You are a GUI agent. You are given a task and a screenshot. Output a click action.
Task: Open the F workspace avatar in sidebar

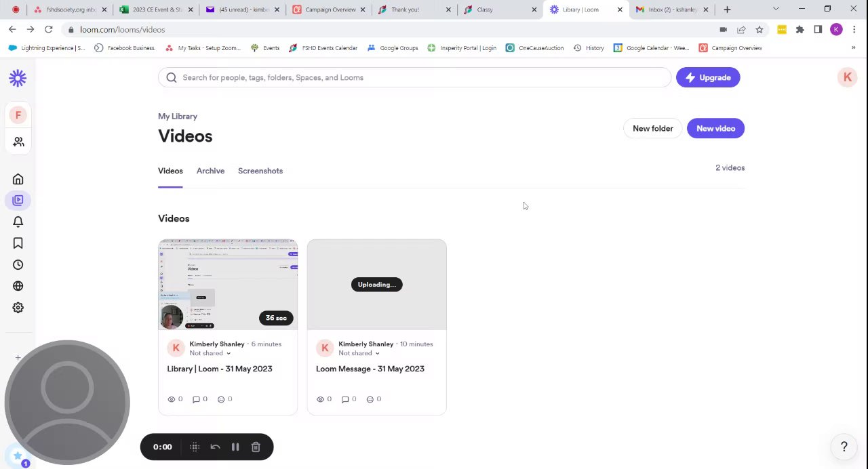pos(18,115)
